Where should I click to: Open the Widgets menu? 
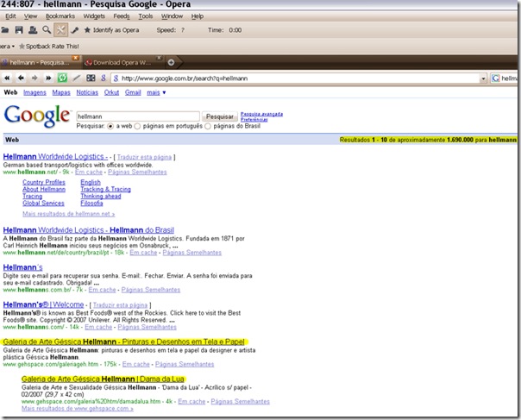click(x=94, y=16)
